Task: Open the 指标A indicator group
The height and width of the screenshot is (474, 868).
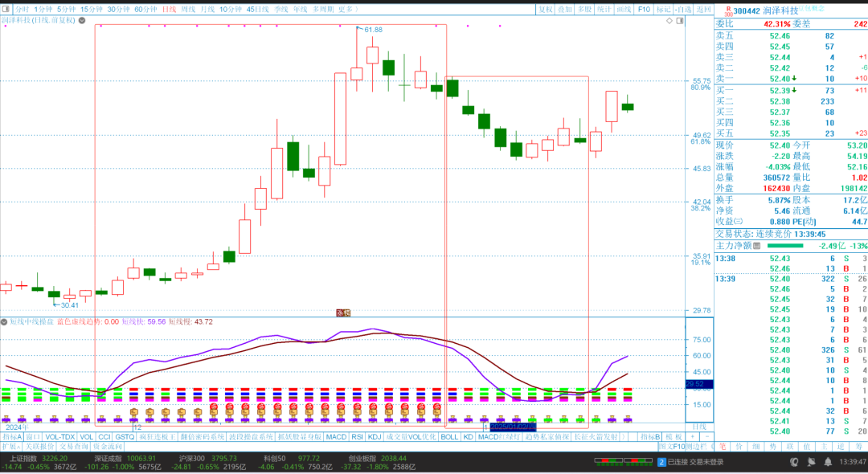Action: click(11, 437)
